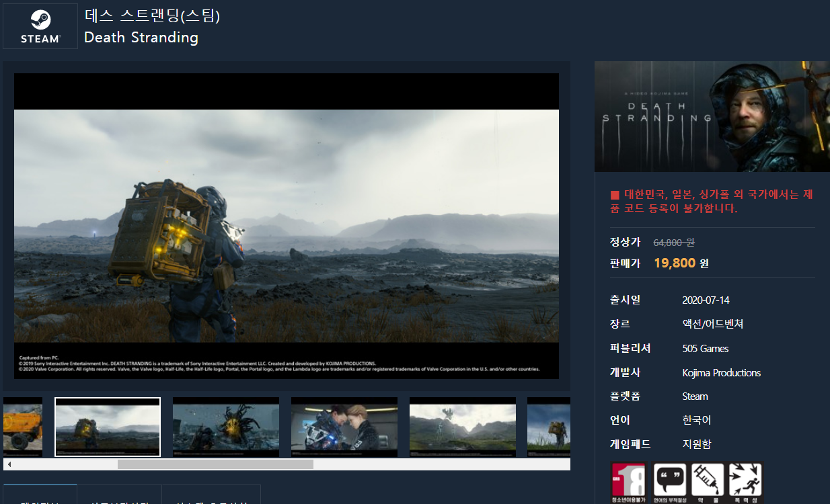Click the violence rating icon
The width and height of the screenshot is (830, 504).
745,483
